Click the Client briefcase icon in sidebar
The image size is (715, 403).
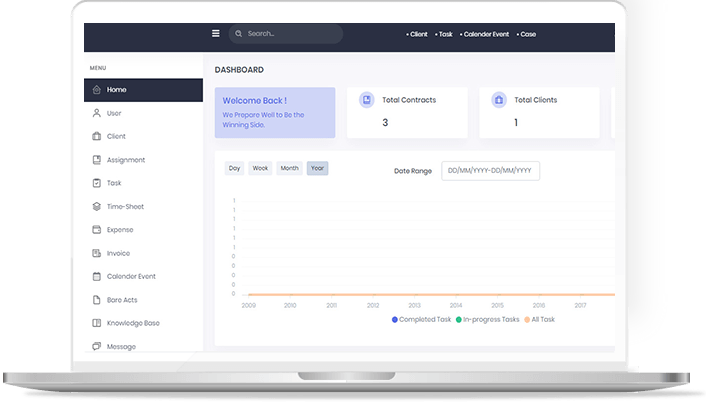click(96, 136)
